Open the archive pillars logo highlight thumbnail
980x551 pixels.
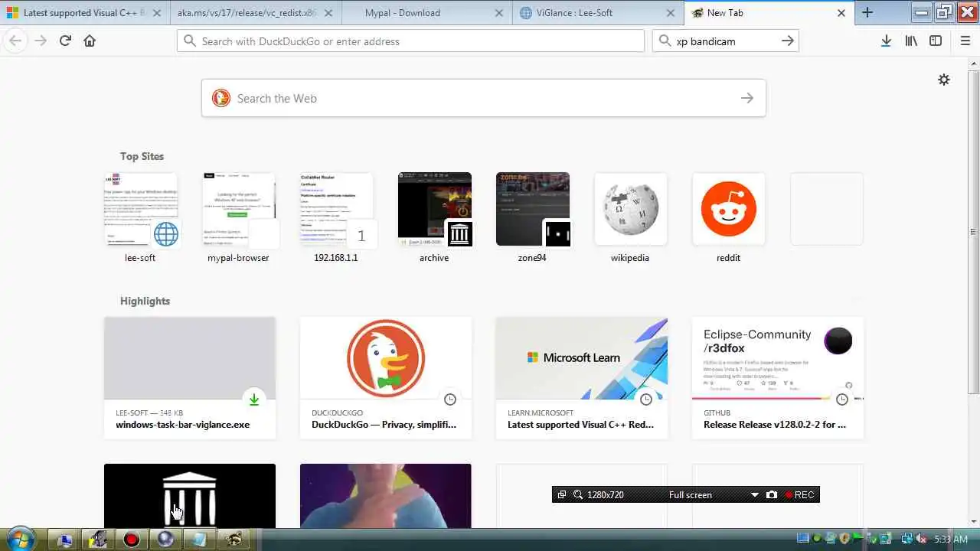pos(190,496)
